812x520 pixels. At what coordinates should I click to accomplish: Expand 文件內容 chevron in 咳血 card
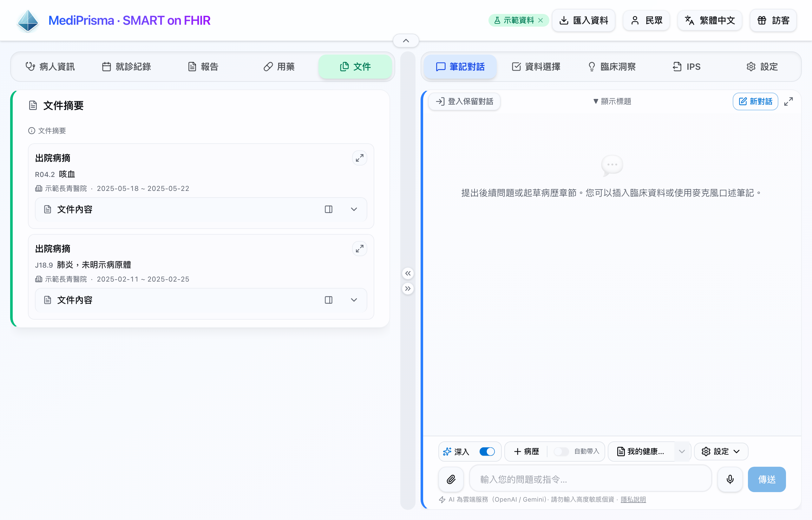click(x=354, y=209)
